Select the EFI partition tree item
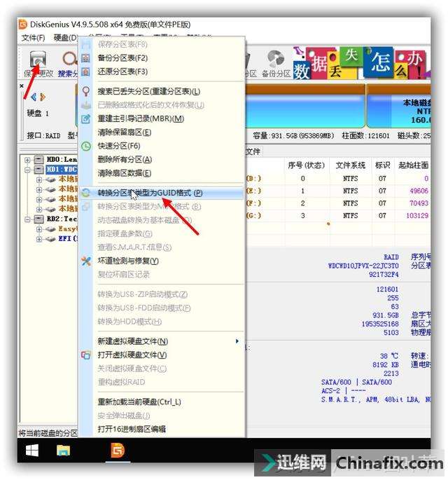The image size is (448, 480). pyautogui.click(x=68, y=238)
